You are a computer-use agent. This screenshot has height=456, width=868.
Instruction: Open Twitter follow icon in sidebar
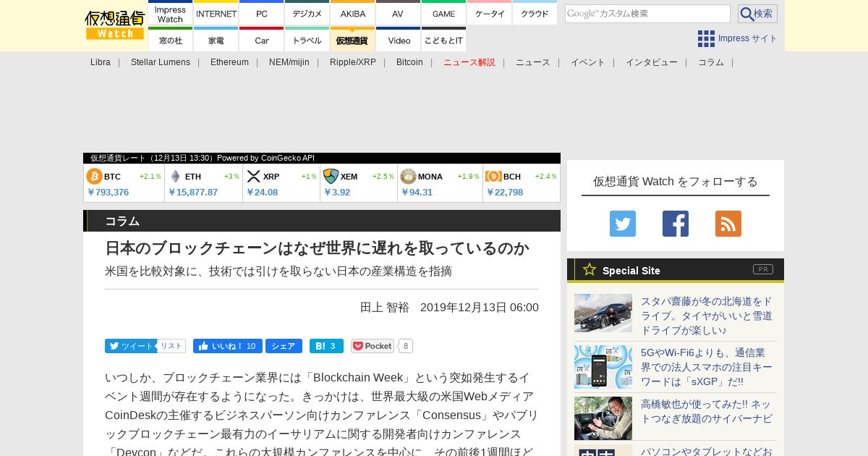coord(623,224)
